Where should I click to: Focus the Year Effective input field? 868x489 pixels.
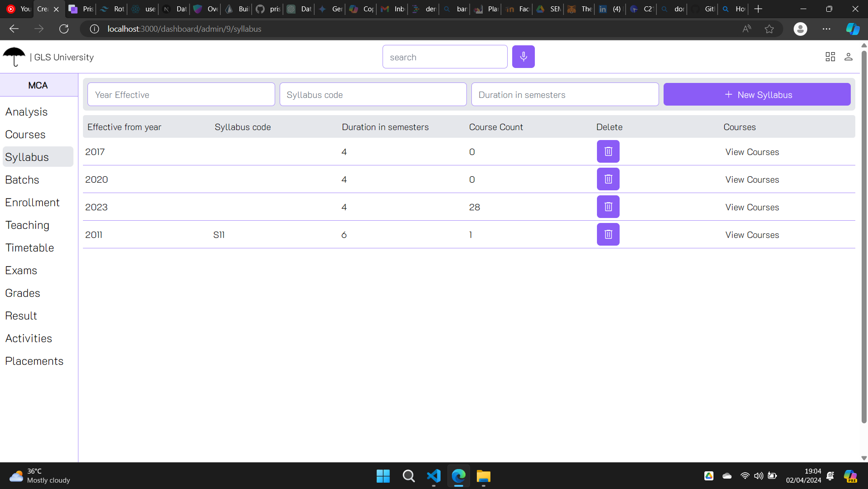[x=181, y=95]
